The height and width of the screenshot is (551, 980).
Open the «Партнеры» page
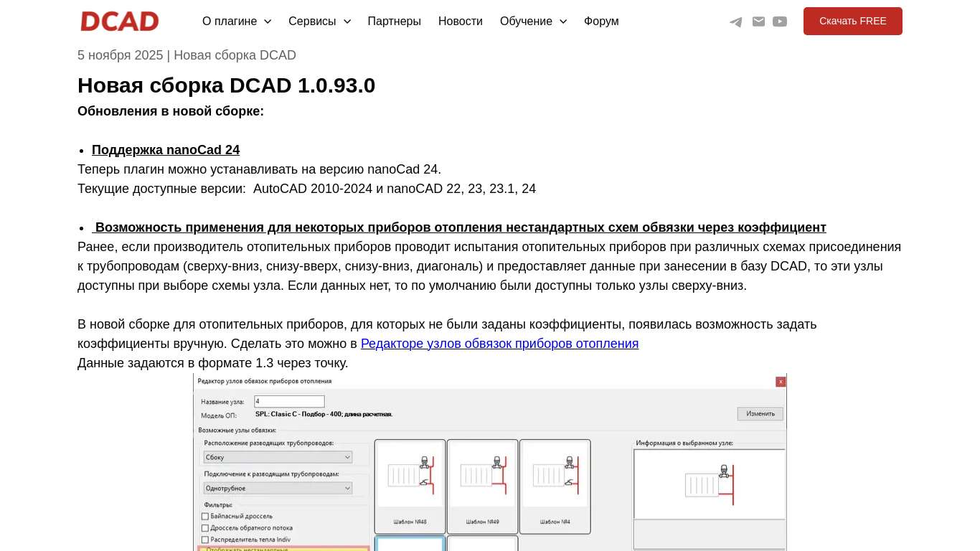tap(395, 22)
